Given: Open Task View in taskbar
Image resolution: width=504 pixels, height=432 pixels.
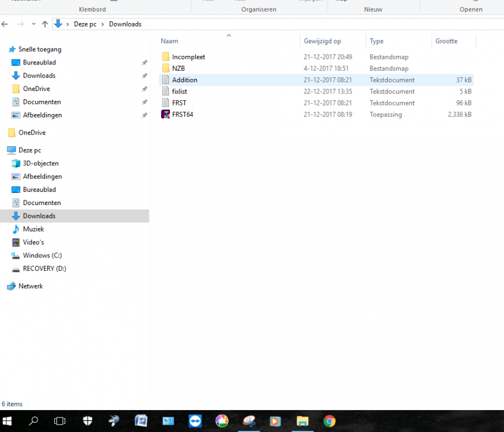Looking at the screenshot, I should (59, 421).
